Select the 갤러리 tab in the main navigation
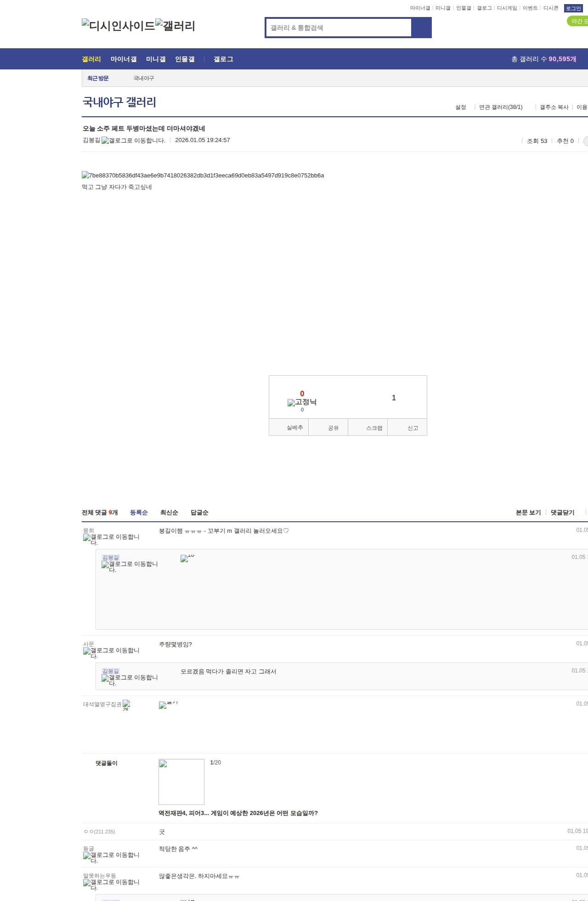The image size is (588, 901). tap(91, 59)
